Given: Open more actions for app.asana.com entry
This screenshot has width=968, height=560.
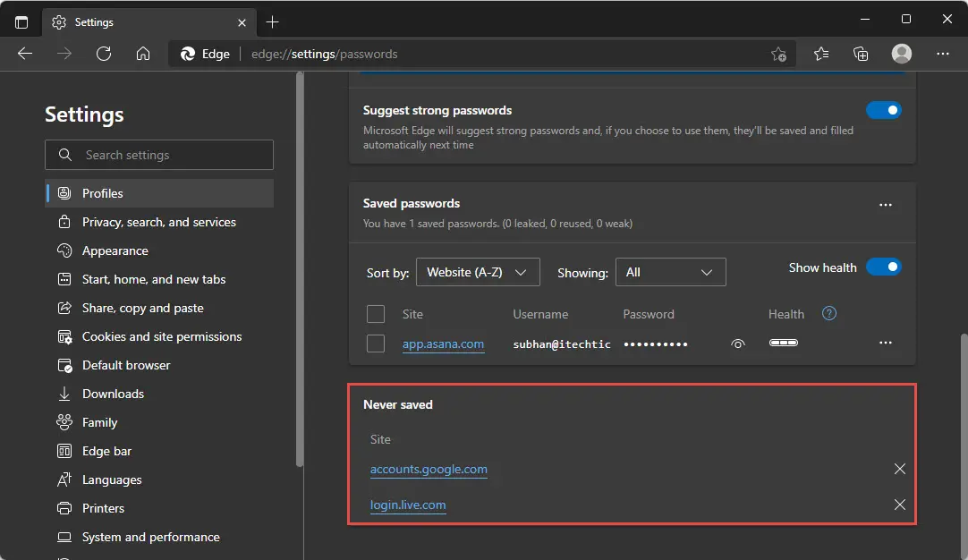Looking at the screenshot, I should tap(886, 343).
